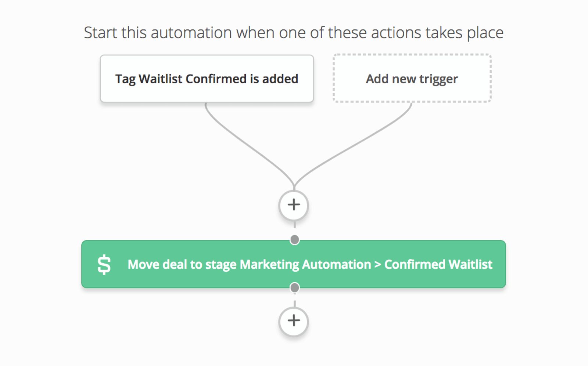The width and height of the screenshot is (588, 366).
Task: Open the add-action plus circle after the triggers
Action: 293,205
